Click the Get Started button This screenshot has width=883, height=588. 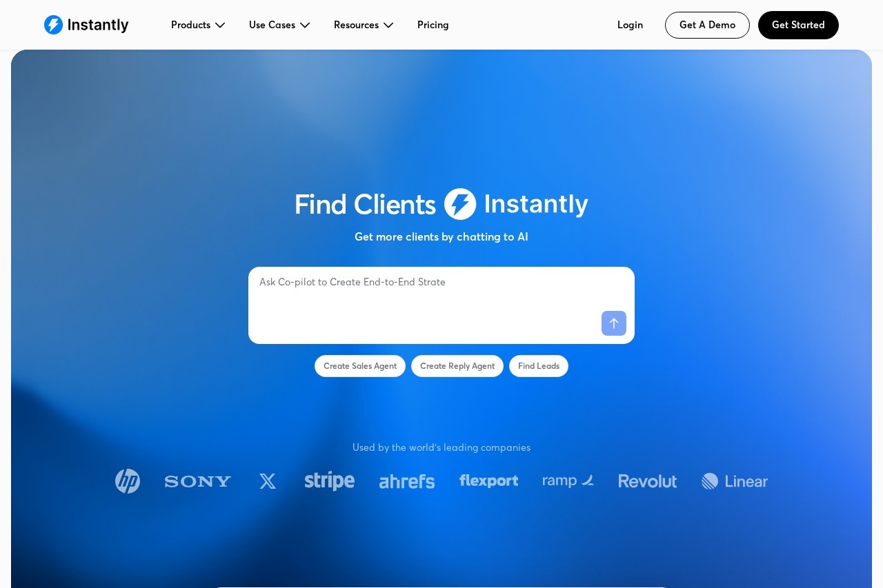(x=798, y=25)
